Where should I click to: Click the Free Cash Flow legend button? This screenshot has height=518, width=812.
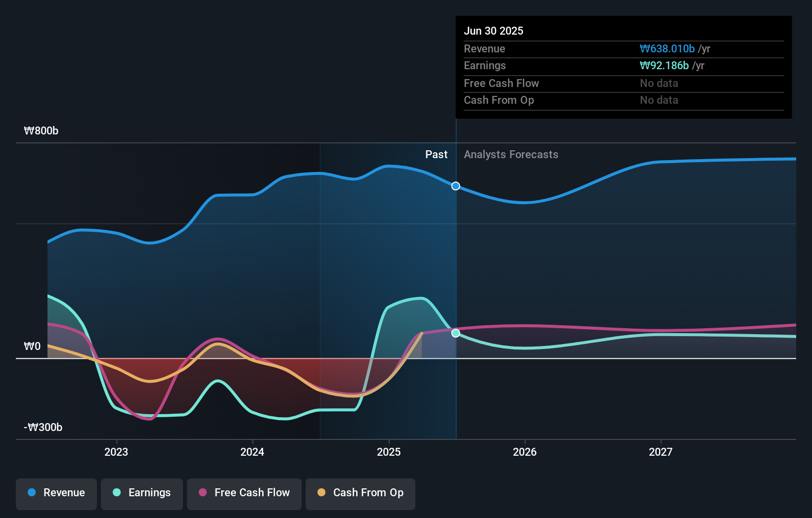(244, 493)
